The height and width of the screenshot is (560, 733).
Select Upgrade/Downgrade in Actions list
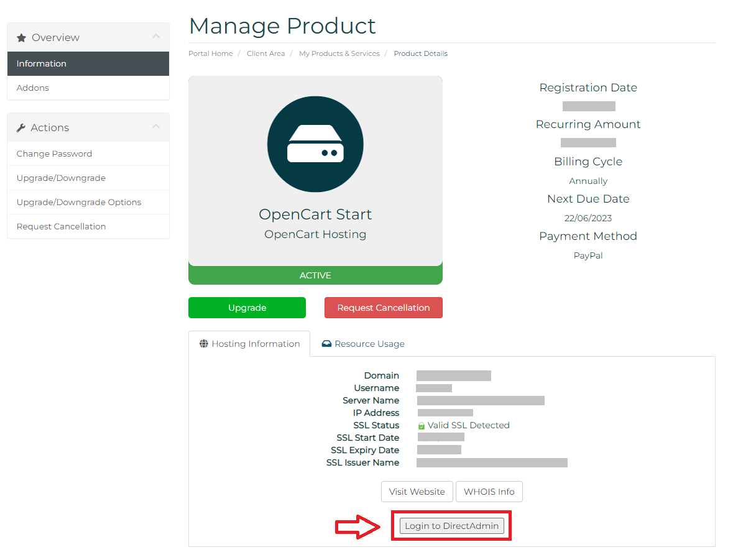click(x=88, y=178)
